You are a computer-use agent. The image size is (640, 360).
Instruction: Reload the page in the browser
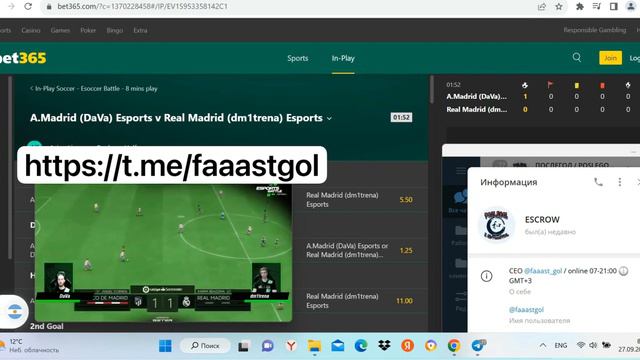click(x=28, y=7)
